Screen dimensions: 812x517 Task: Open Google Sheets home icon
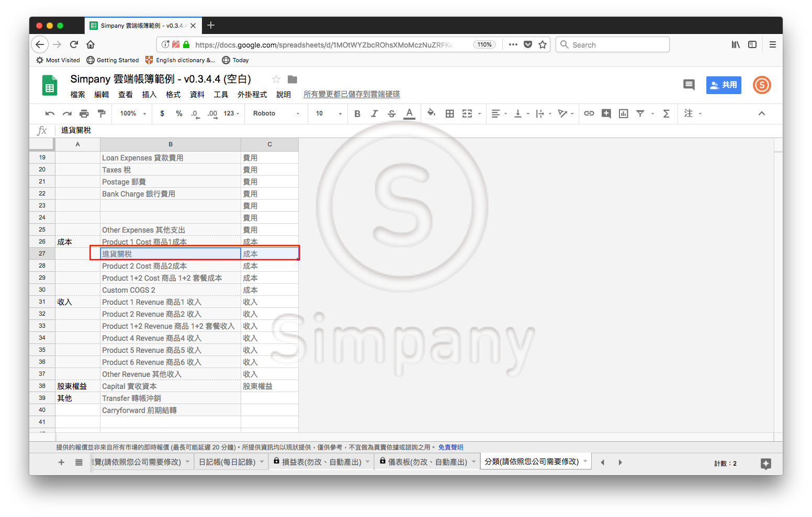(x=50, y=85)
